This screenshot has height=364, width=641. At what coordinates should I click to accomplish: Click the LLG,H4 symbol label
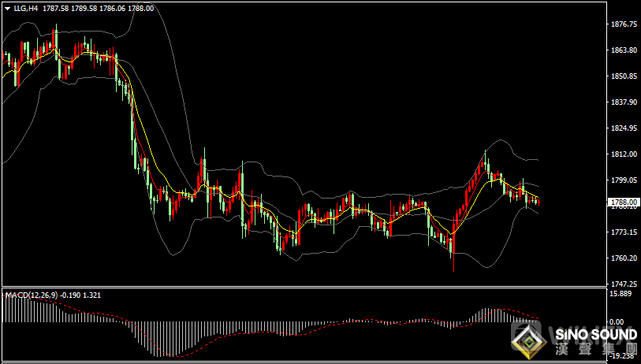coord(25,8)
